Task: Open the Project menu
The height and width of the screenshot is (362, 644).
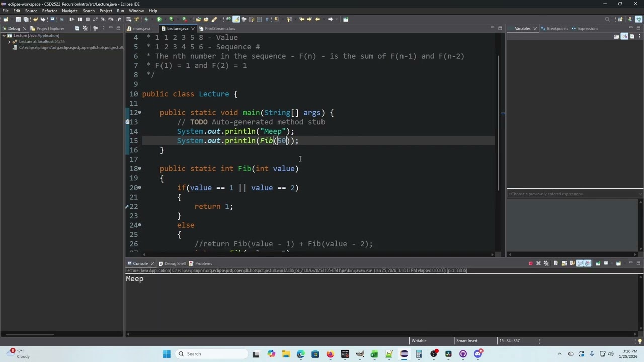Action: pyautogui.click(x=106, y=11)
